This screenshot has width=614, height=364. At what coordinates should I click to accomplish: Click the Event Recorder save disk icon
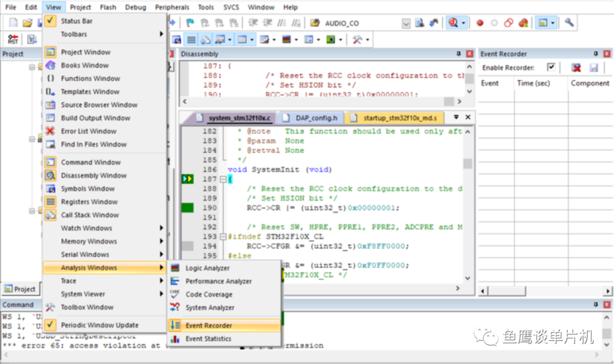594,68
